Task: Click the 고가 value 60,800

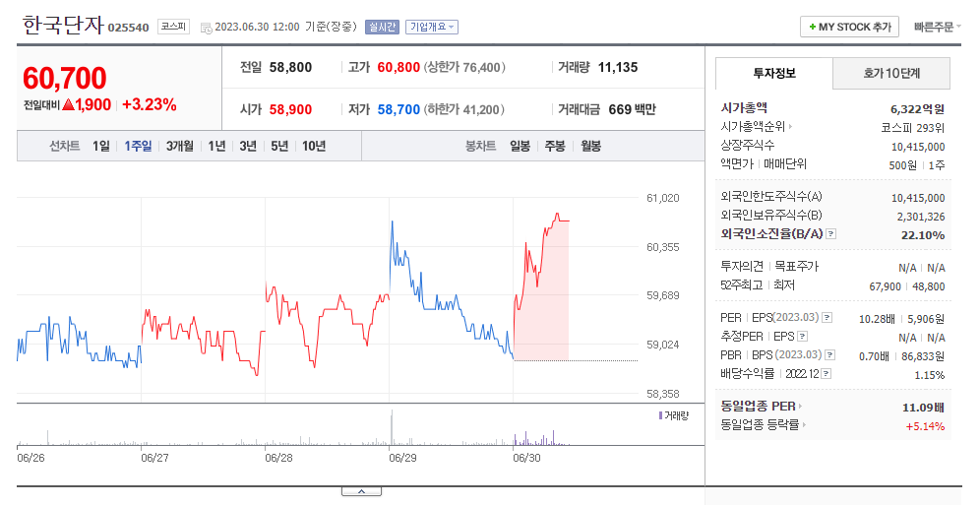Action: point(398,68)
